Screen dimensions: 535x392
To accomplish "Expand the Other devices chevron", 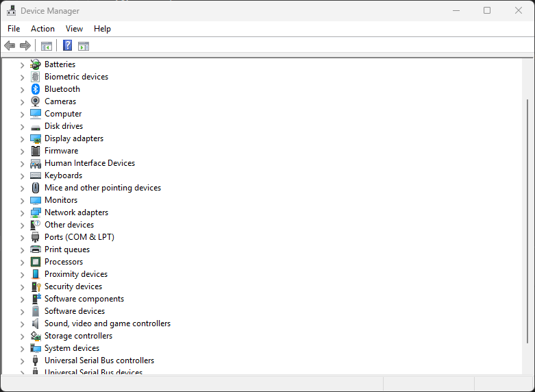I will point(22,225).
